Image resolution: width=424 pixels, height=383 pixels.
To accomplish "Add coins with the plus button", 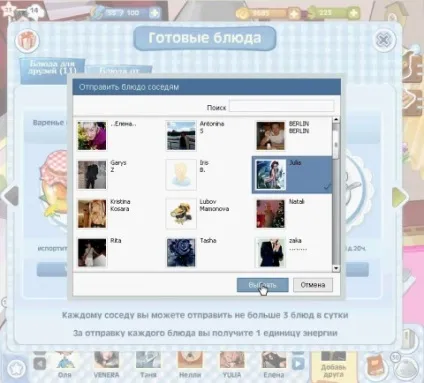I will 294,14.
